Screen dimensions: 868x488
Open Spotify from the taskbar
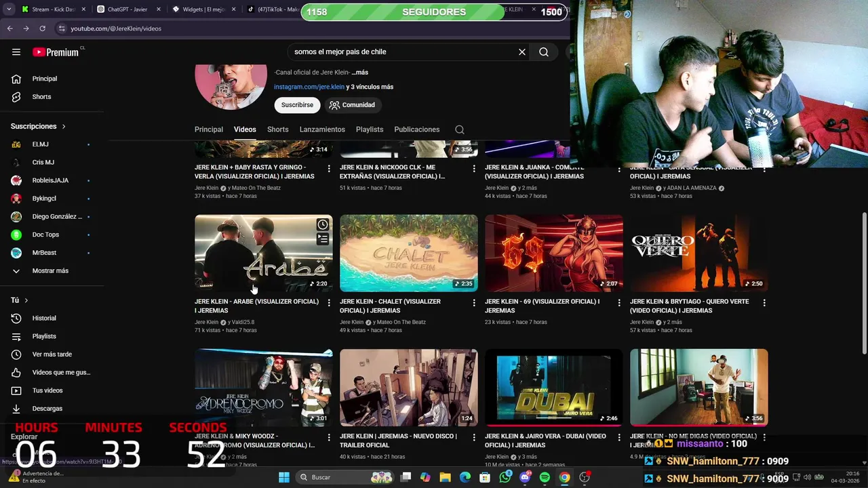click(x=545, y=477)
